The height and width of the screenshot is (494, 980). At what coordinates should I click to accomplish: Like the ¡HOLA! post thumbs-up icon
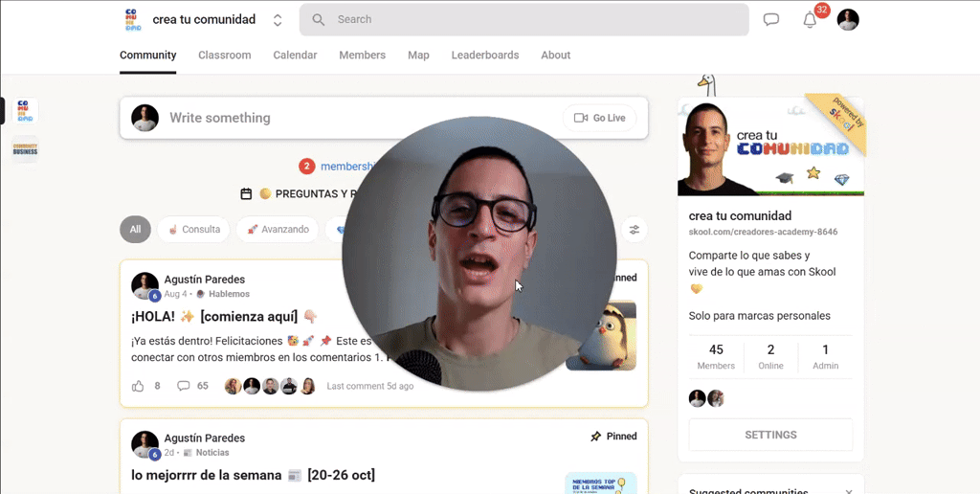coord(138,386)
